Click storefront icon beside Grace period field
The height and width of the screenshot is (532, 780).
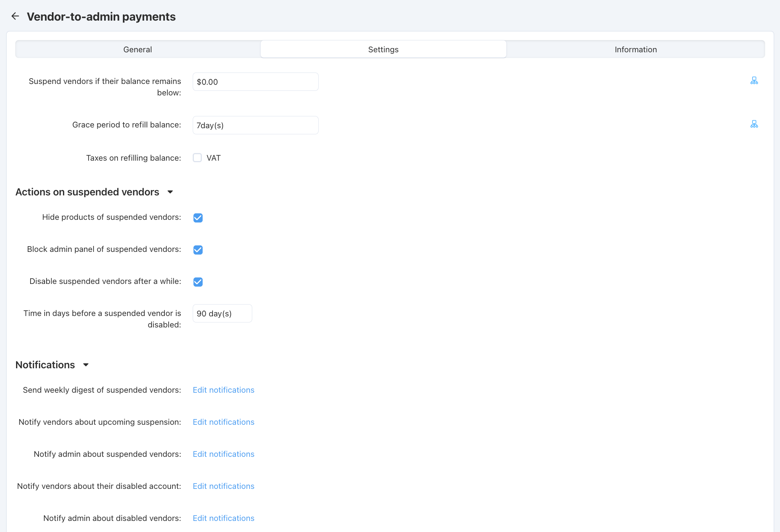754,124
